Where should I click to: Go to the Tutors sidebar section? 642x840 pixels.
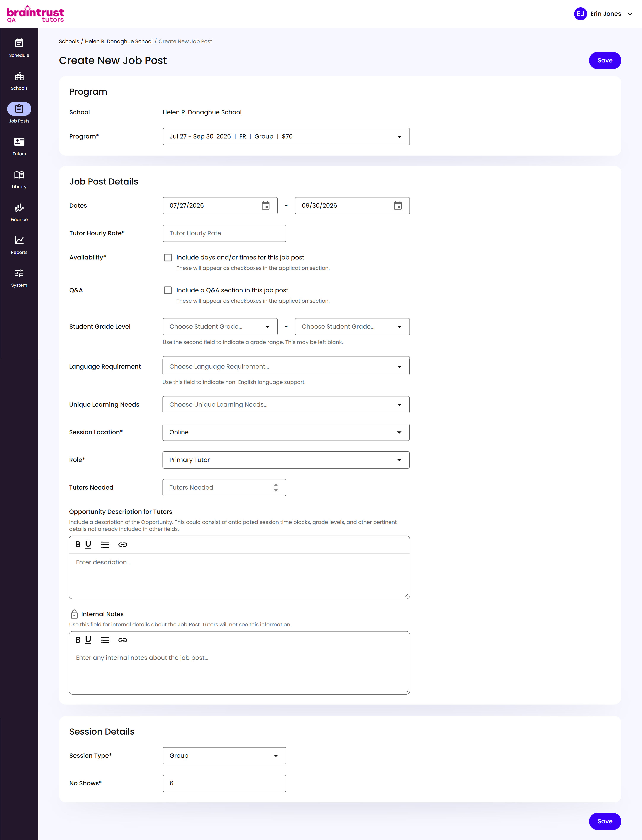point(19,146)
